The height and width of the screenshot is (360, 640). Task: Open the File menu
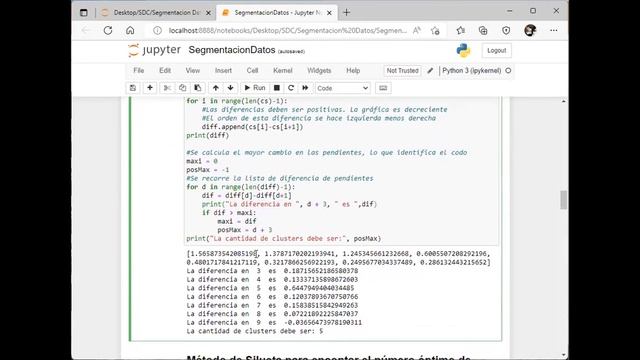pyautogui.click(x=139, y=71)
